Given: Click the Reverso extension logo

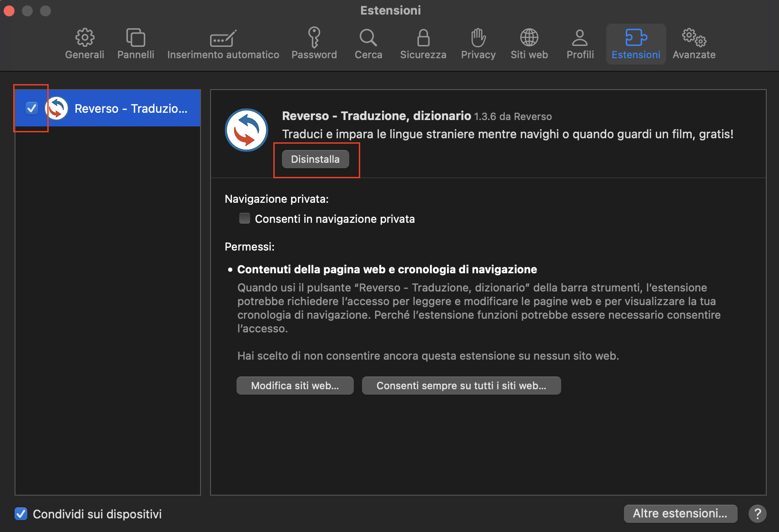Looking at the screenshot, I should 246,130.
